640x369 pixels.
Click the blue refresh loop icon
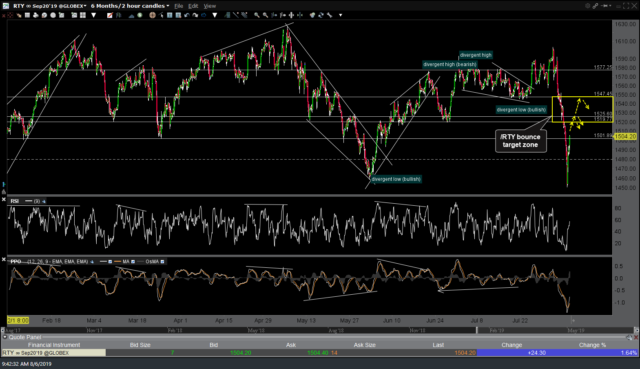tap(204, 15)
